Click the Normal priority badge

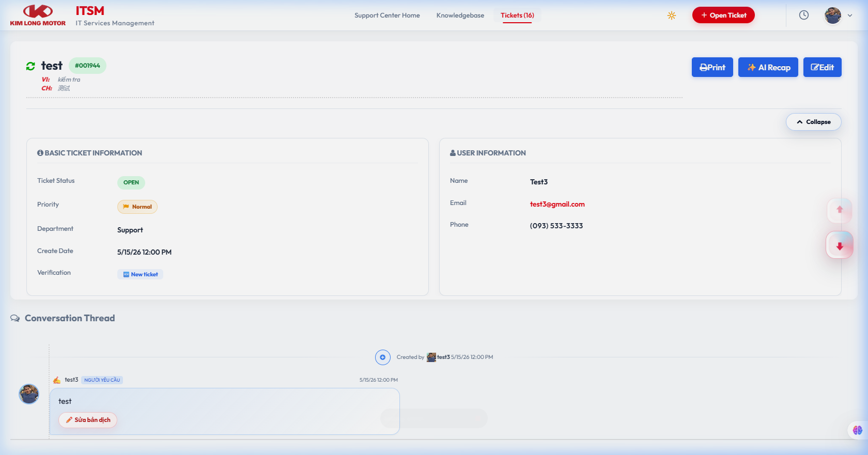coord(137,207)
